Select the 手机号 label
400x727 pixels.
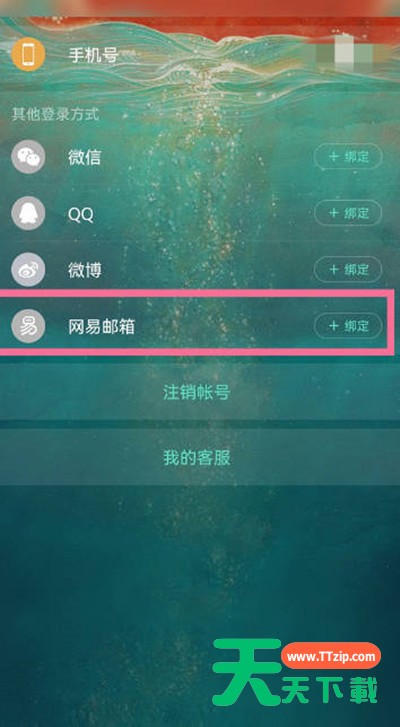[x=93, y=56]
